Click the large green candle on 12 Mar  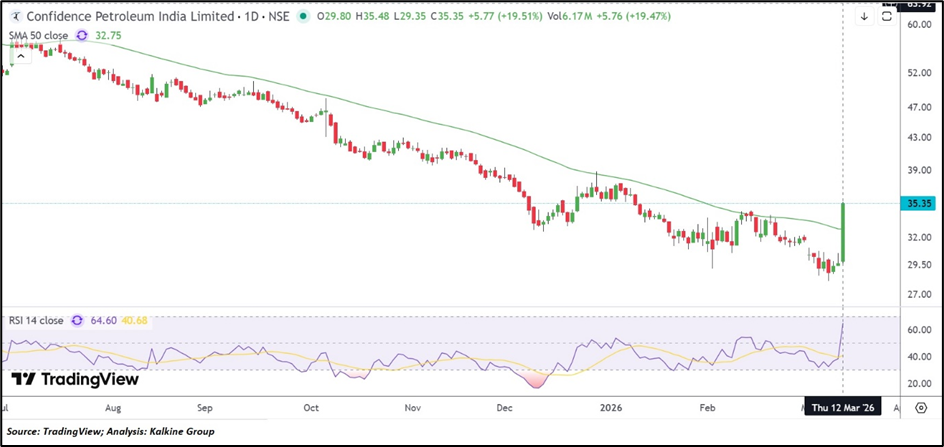[x=844, y=232]
